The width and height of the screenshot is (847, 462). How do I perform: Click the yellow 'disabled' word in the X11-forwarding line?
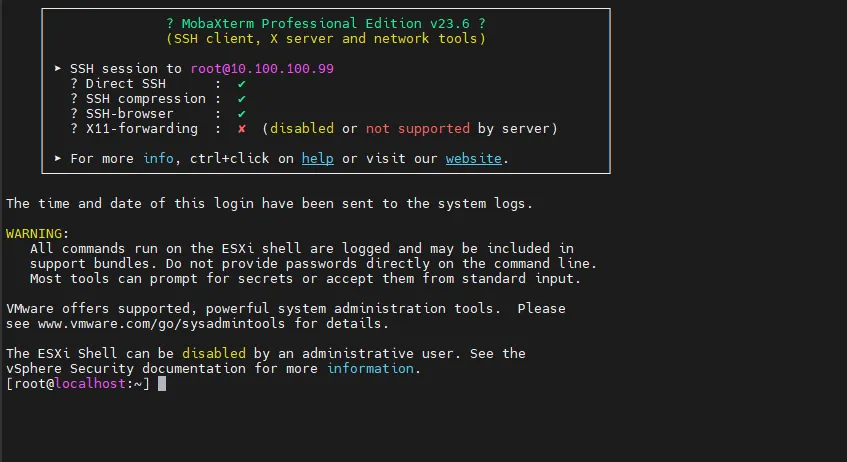[x=302, y=129]
